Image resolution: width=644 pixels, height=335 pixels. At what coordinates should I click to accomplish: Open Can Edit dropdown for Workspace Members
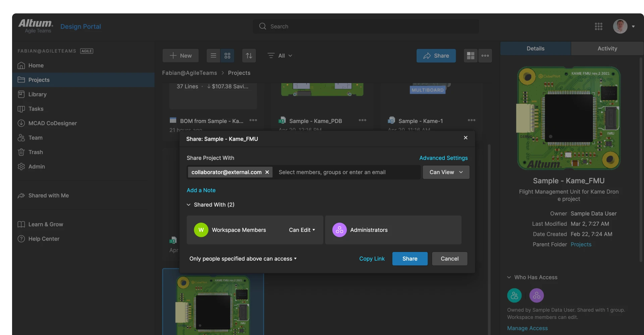[x=302, y=230]
